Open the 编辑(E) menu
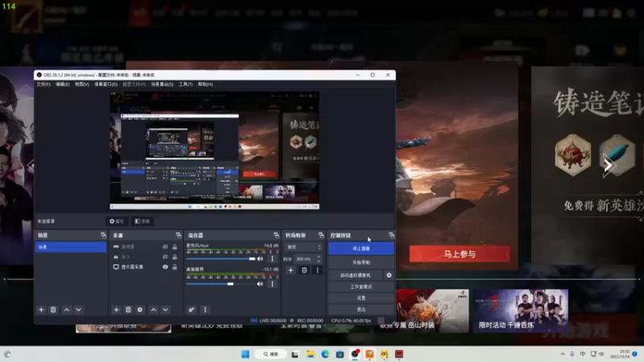644x362 pixels. point(63,84)
